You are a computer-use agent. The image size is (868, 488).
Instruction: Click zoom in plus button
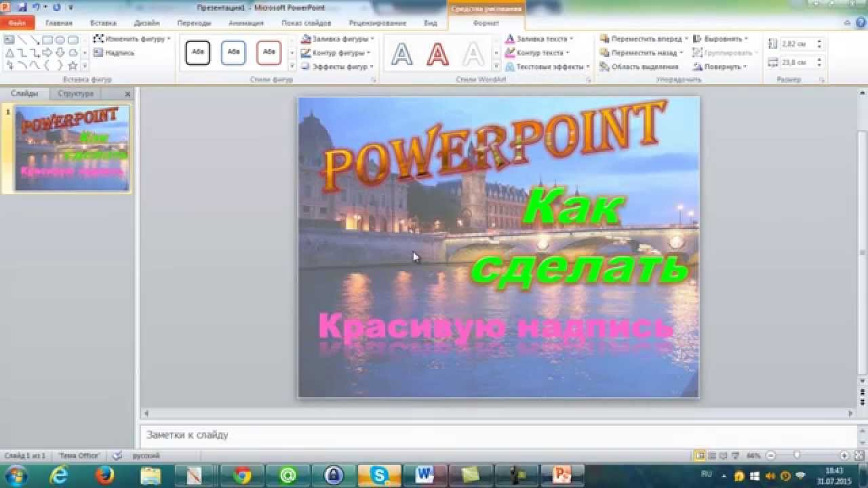(844, 455)
